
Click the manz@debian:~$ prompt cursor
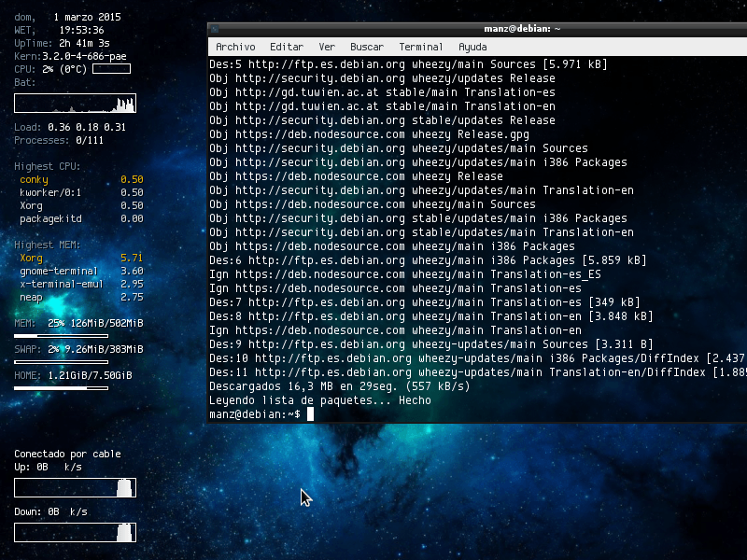point(310,413)
